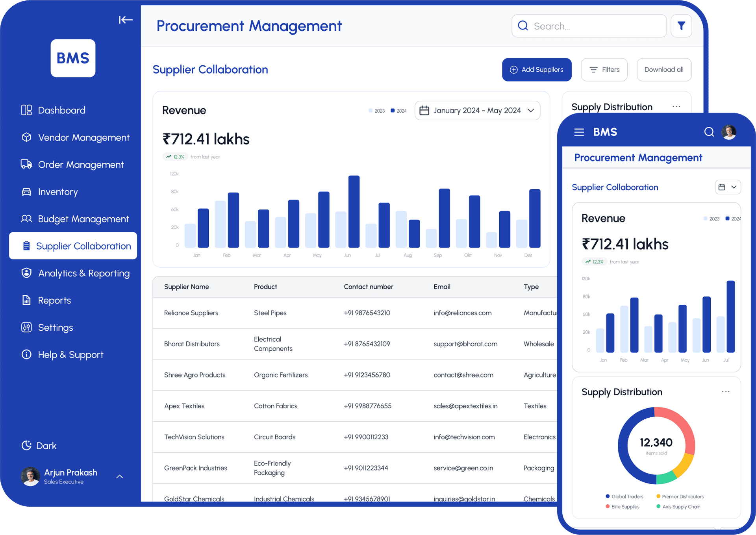
Task: Open Inventory from the sidebar
Action: pyautogui.click(x=26, y=192)
